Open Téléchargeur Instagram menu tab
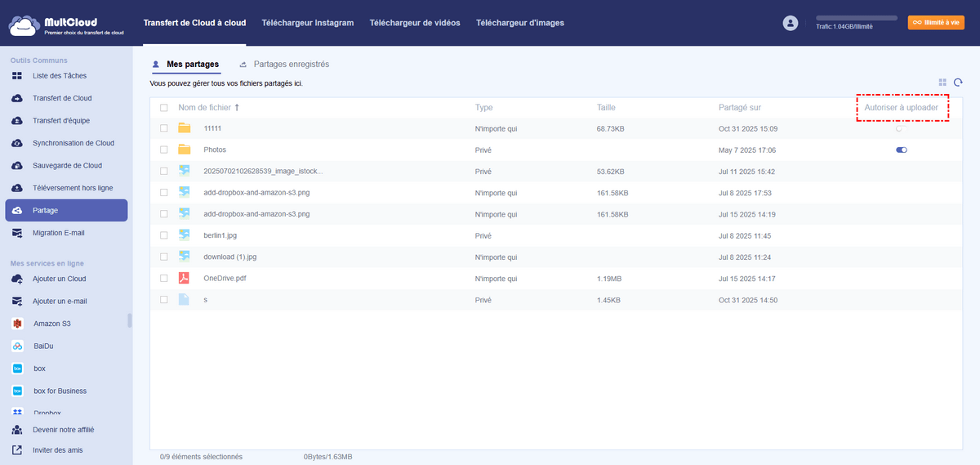The width and height of the screenshot is (980, 465). click(x=307, y=23)
